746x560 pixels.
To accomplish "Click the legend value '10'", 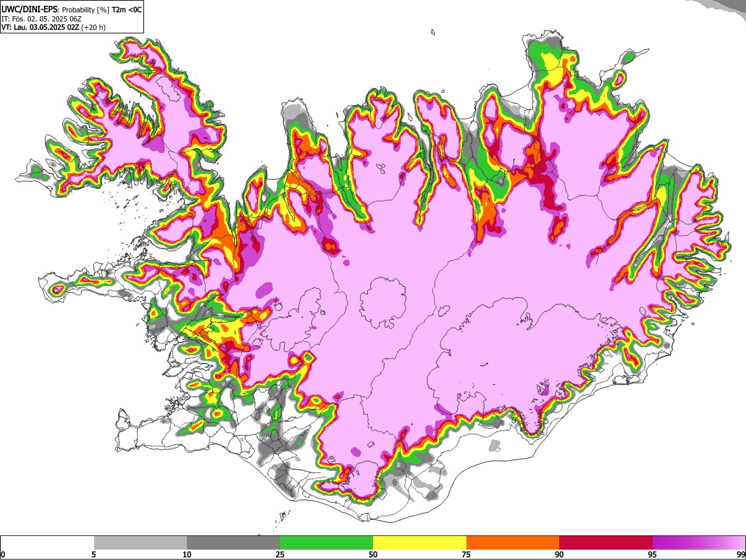I will point(187,555).
